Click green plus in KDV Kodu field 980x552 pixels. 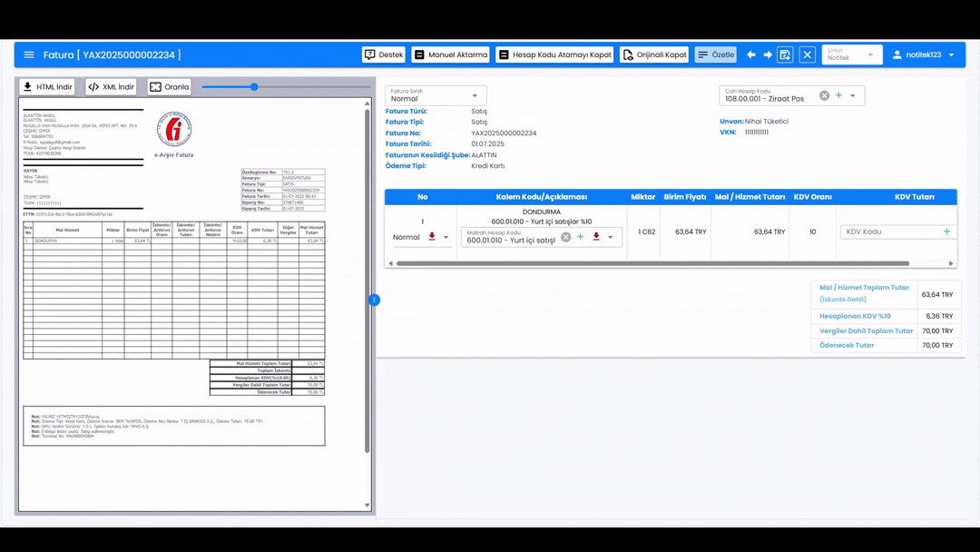point(946,232)
